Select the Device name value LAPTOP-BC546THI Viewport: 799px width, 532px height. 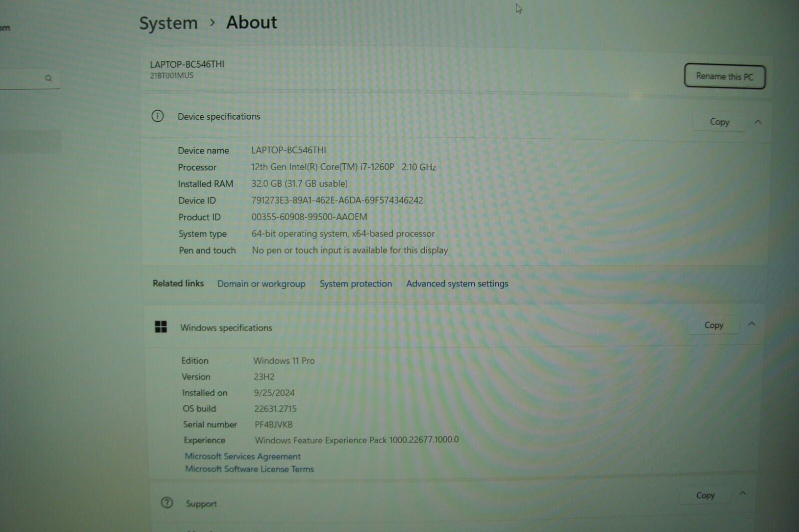click(x=289, y=150)
